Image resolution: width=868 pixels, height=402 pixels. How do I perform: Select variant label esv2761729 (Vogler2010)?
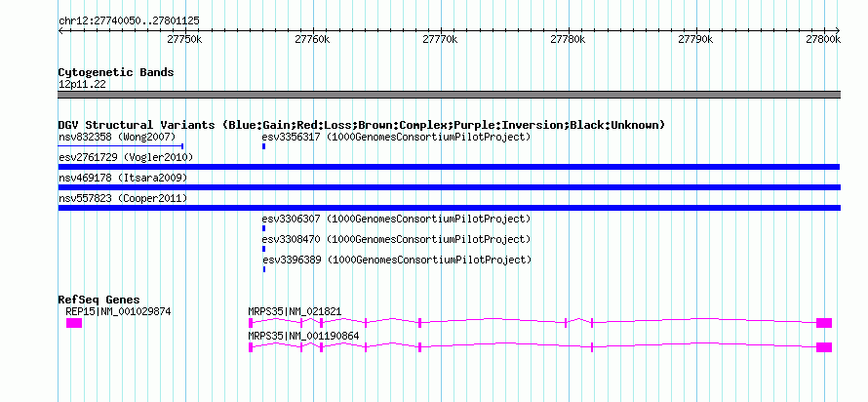[x=126, y=158]
